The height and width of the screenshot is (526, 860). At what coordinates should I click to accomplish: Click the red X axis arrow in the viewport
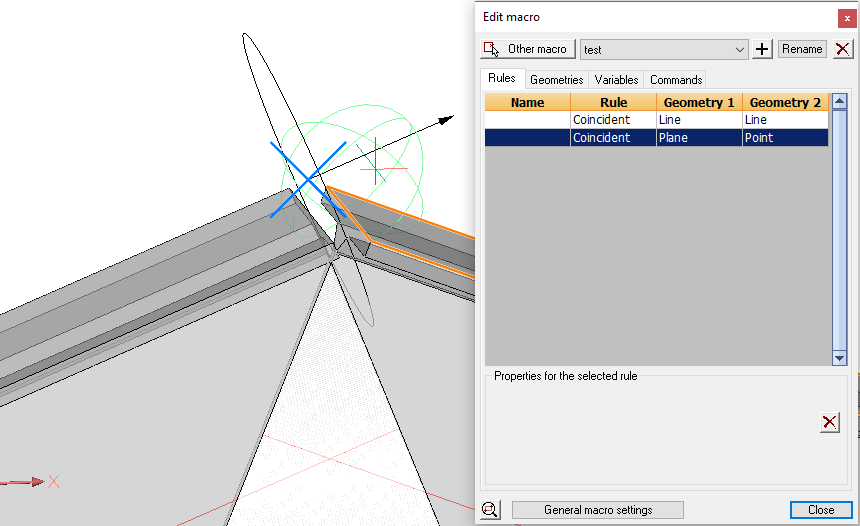(35, 482)
